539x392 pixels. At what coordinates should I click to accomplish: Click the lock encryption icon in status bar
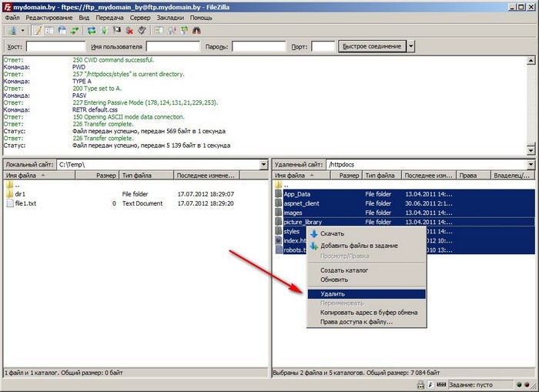coord(420,384)
